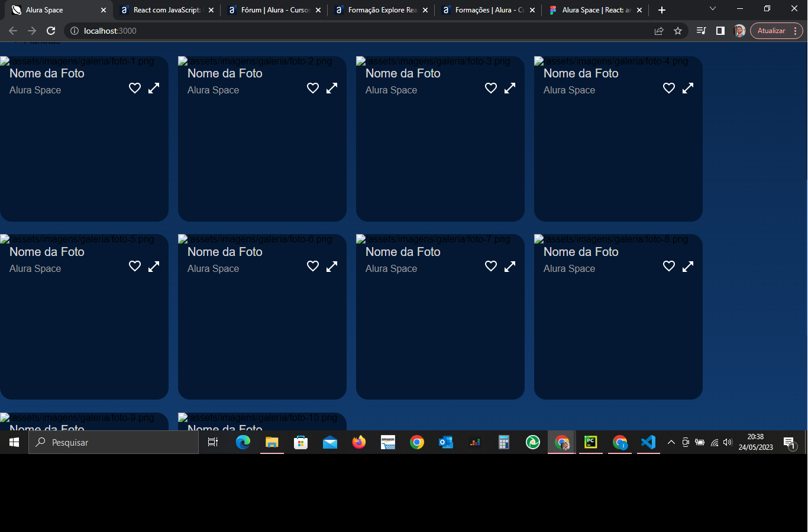Expand the foto-6.png card with arrows icon
Image resolution: width=808 pixels, height=532 pixels.
pyautogui.click(x=332, y=267)
